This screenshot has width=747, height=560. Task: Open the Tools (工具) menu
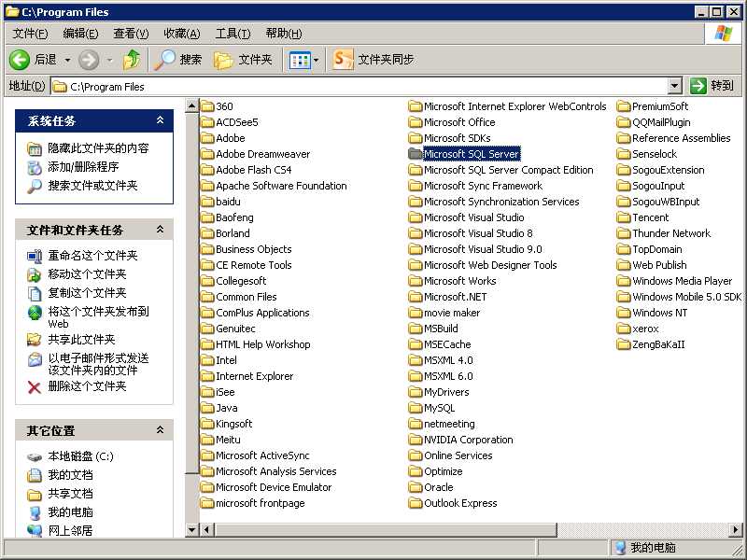pos(233,34)
